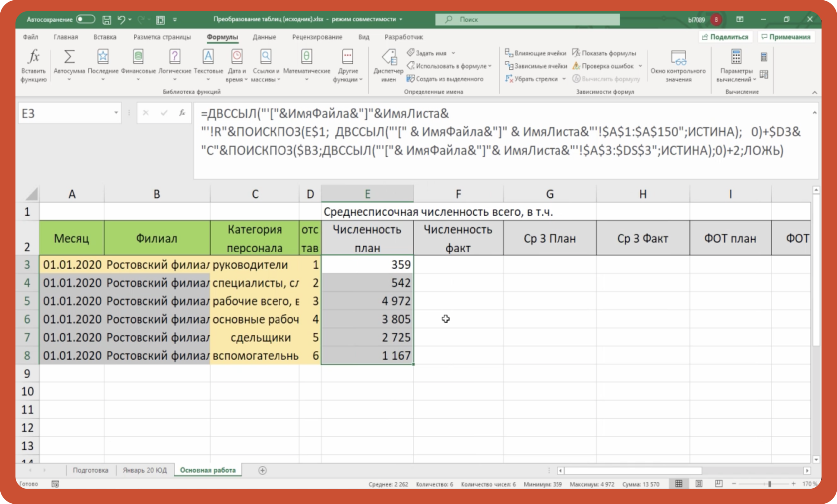Click the zoom out minus button
This screenshot has height=504, width=837.
tap(734, 484)
